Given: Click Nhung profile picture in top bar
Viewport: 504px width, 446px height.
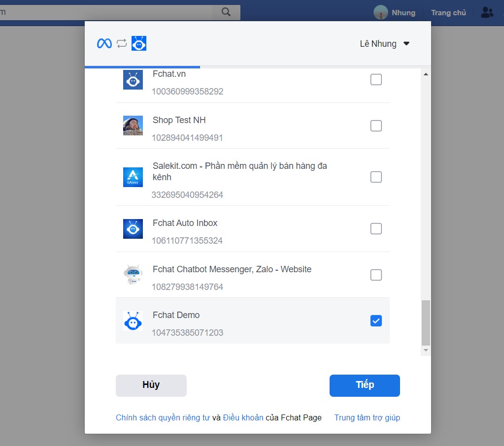Looking at the screenshot, I should [381, 13].
